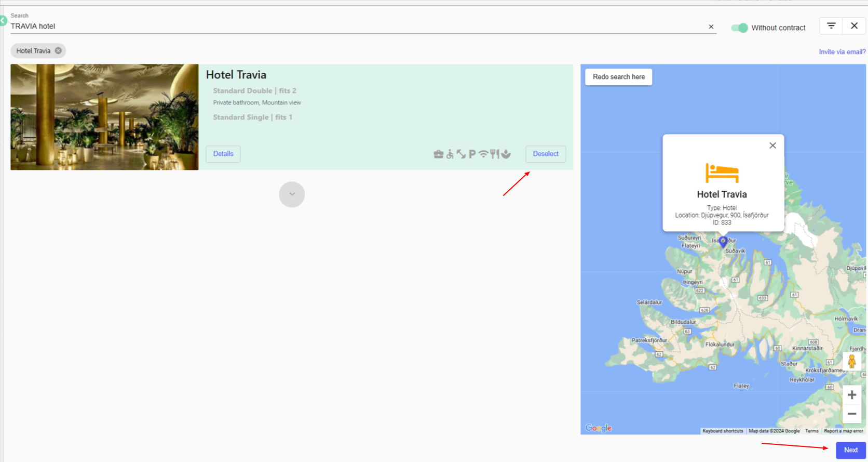Click the Súðavík label on the map
This screenshot has height=462, width=868.
point(735,251)
